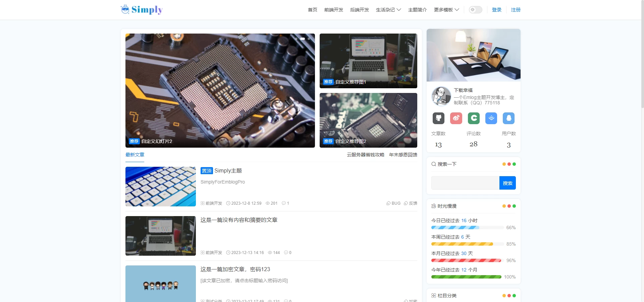Viewport: 644px width, 302px height.
Task: Focus the sidebar search input field
Action: 465,183
